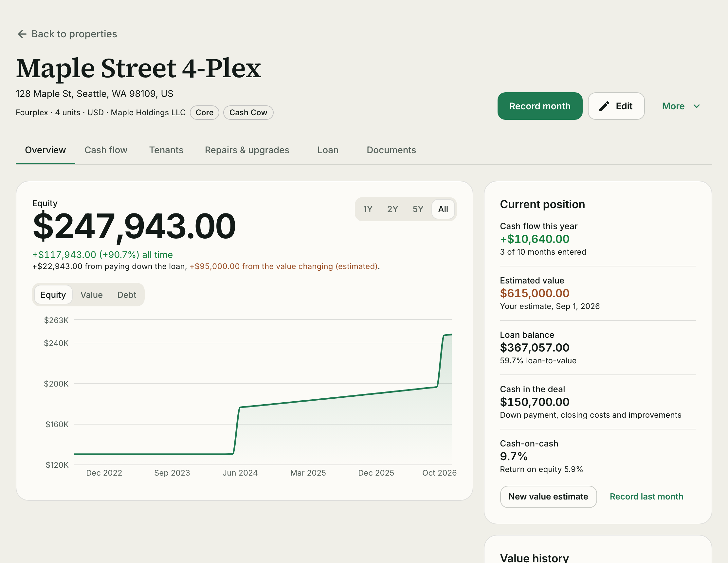
Task: Open the Repairs & upgrades tab
Action: pos(247,150)
